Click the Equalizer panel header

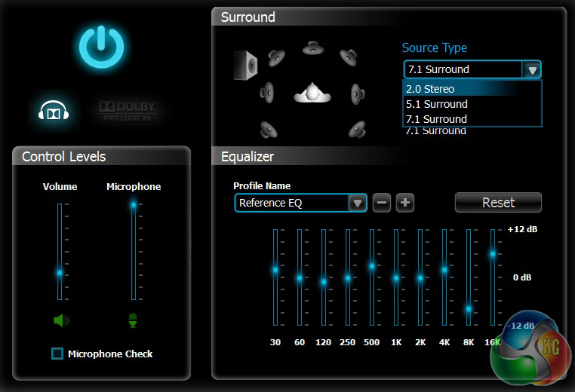389,157
